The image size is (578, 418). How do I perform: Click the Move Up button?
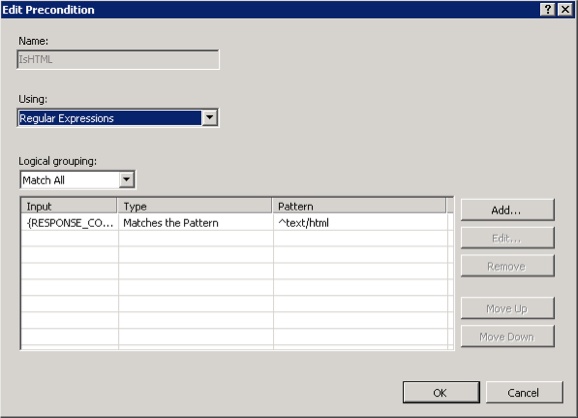pos(507,308)
